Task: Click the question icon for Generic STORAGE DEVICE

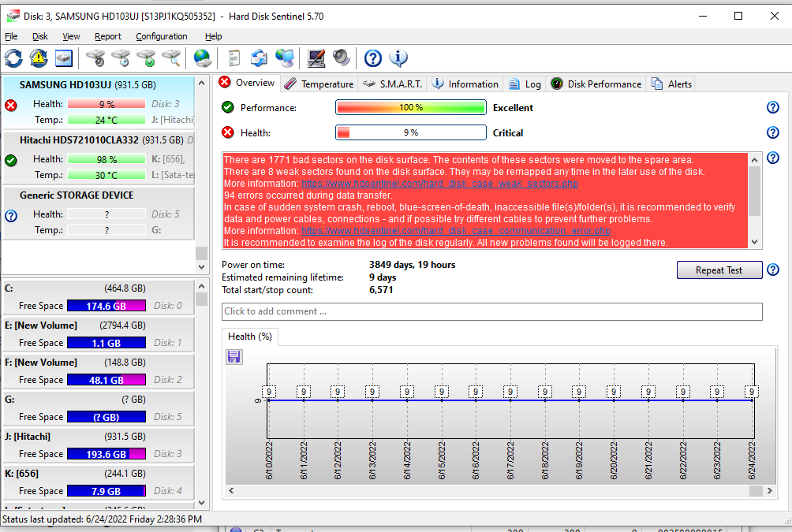Action: pyautogui.click(x=10, y=216)
